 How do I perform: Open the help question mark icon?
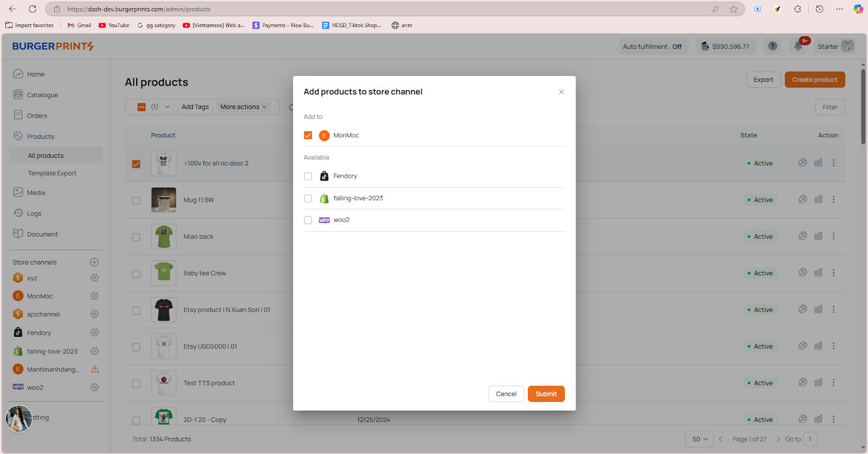(x=773, y=46)
